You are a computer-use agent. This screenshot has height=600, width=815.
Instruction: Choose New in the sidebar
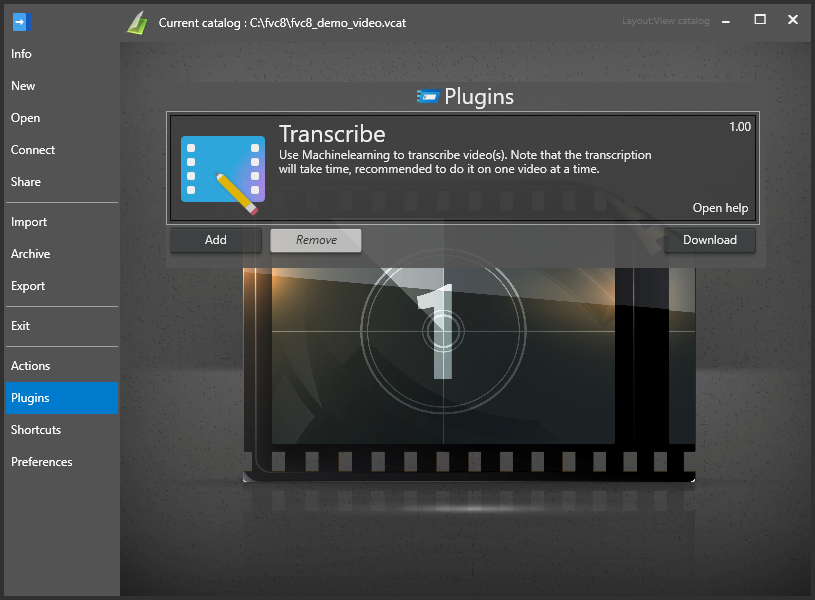coord(23,86)
